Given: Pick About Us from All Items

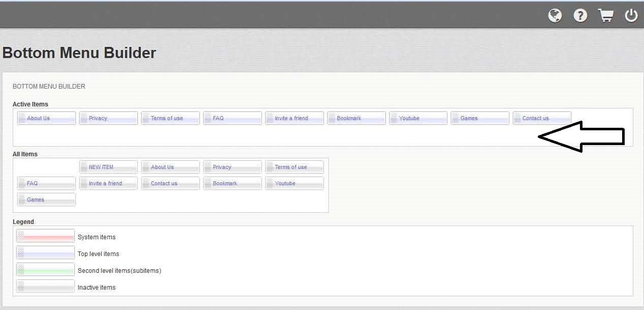Looking at the screenshot, I should (170, 167).
